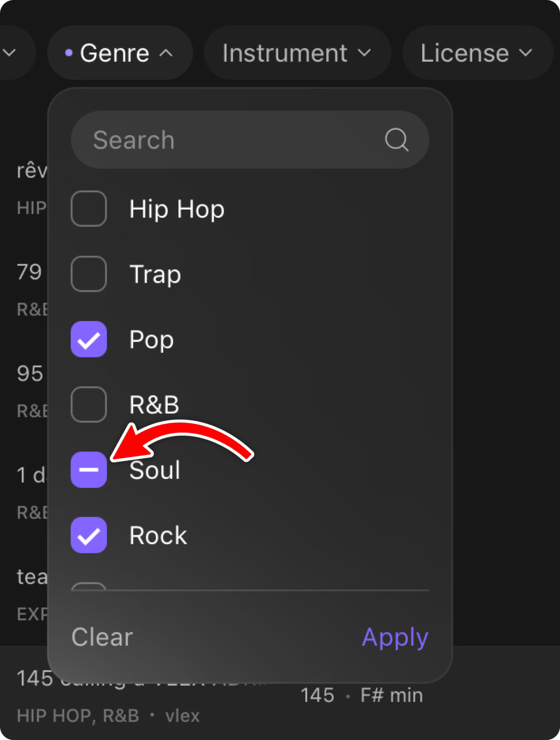
Task: Click the Instrument chevron arrow
Action: [364, 53]
